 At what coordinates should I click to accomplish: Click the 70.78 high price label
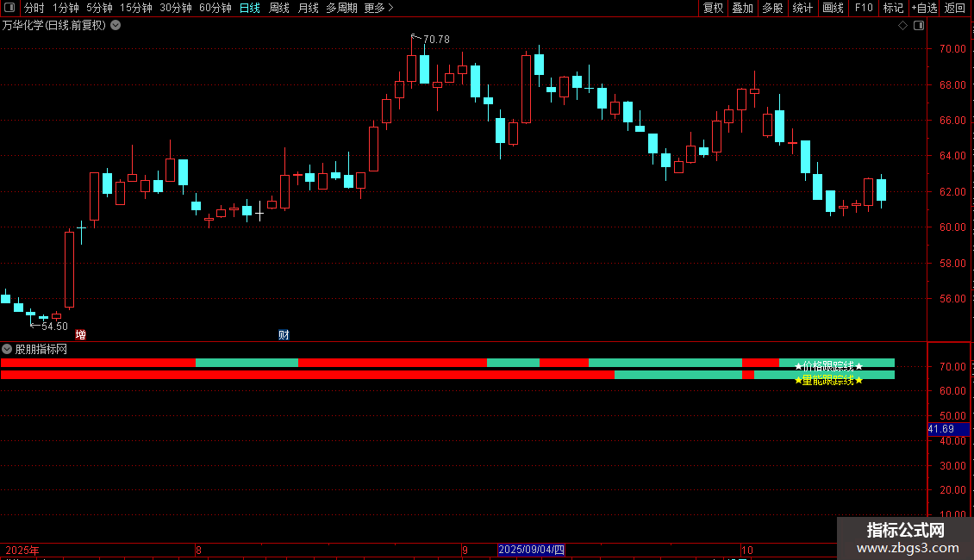click(x=436, y=39)
